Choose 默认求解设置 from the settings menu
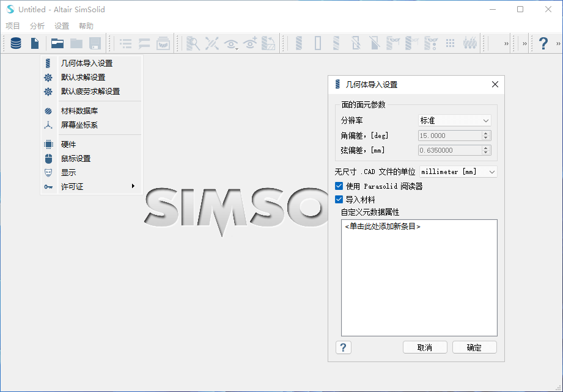The height and width of the screenshot is (392, 563). point(83,78)
